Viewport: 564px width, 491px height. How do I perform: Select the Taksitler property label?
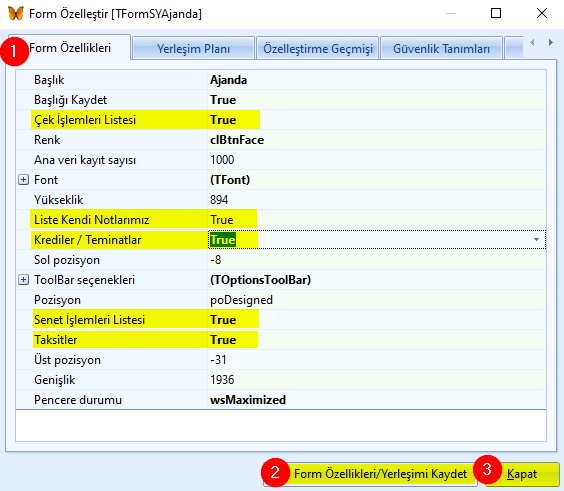55,340
